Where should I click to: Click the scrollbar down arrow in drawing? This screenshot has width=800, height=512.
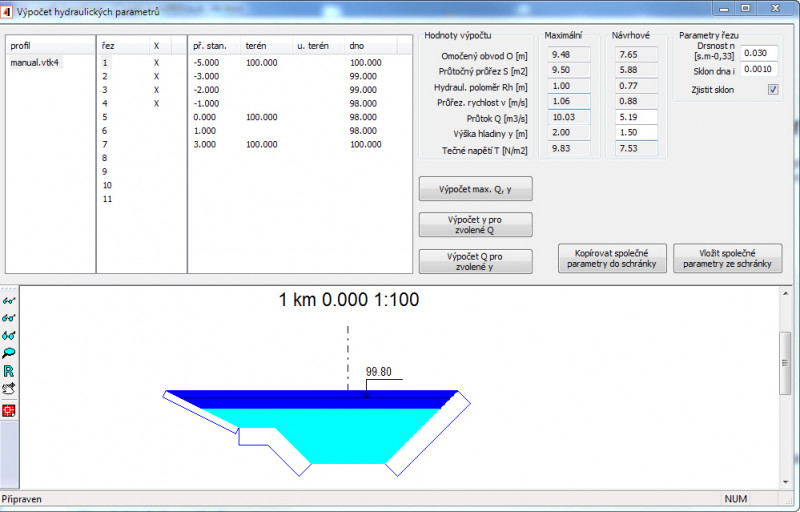click(786, 482)
